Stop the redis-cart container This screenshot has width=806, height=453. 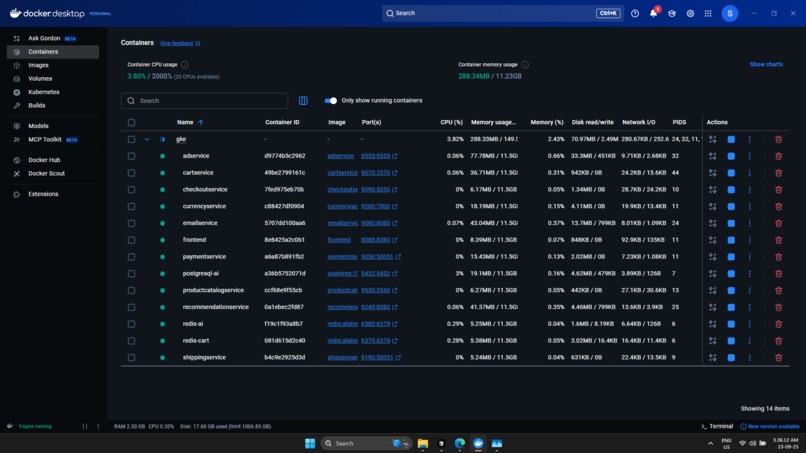[x=731, y=341]
